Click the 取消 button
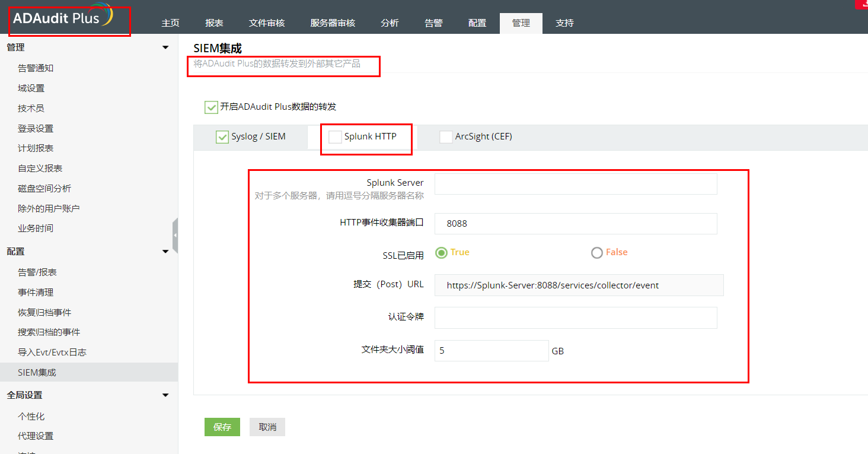 (x=267, y=427)
